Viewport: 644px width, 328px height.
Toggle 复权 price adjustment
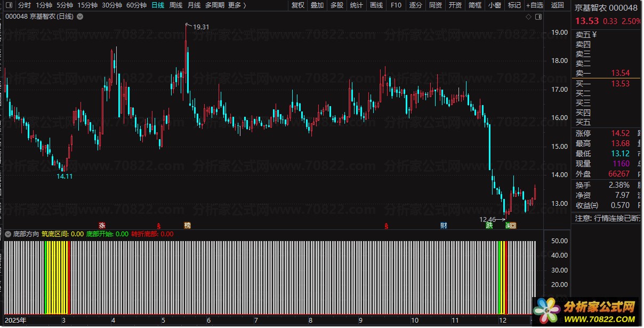[298, 5]
